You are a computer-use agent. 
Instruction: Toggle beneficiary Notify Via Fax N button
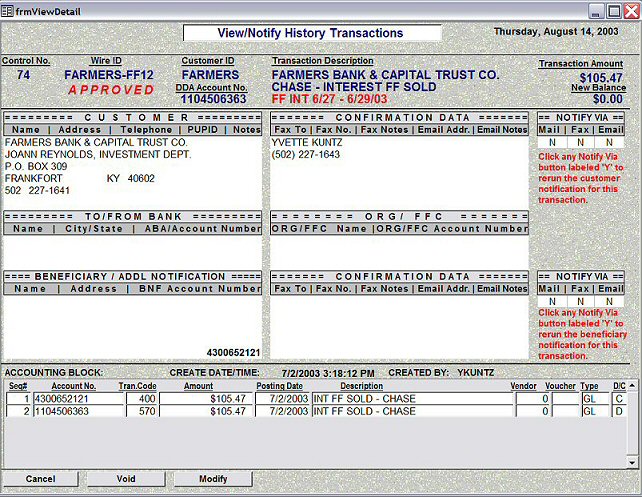point(581,301)
